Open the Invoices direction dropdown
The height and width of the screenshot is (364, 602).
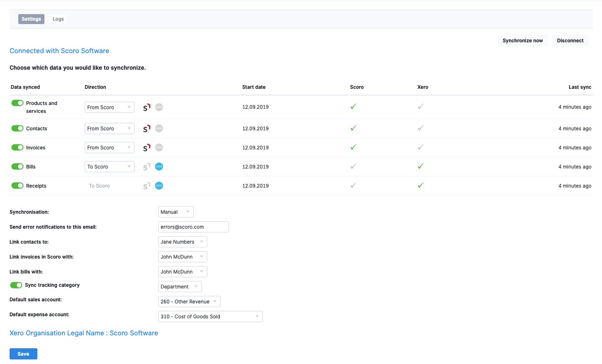click(x=110, y=148)
